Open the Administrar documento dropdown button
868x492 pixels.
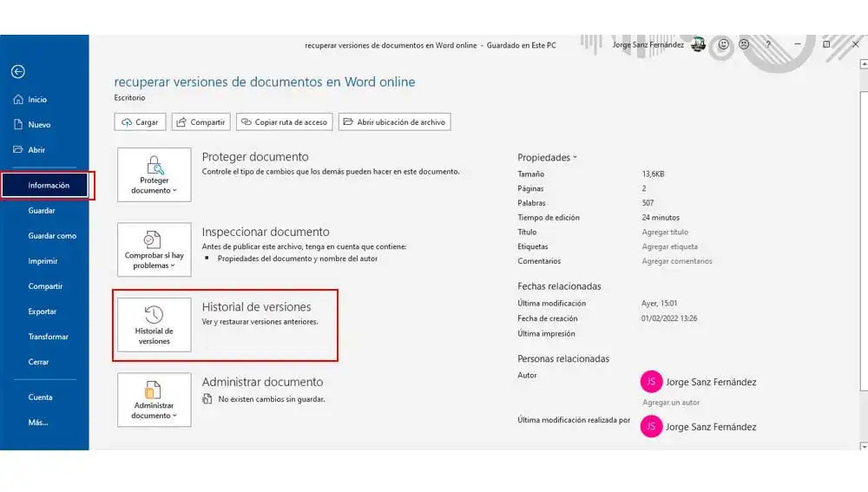[x=155, y=399]
